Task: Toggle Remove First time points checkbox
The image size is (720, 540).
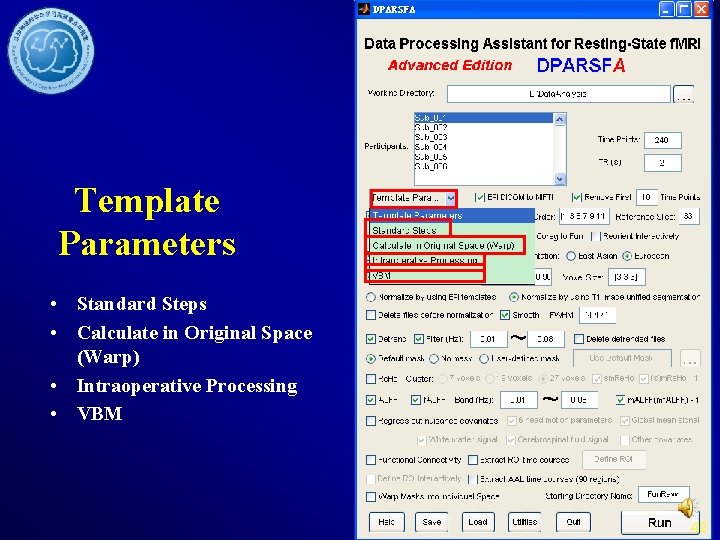Action: click(577, 197)
